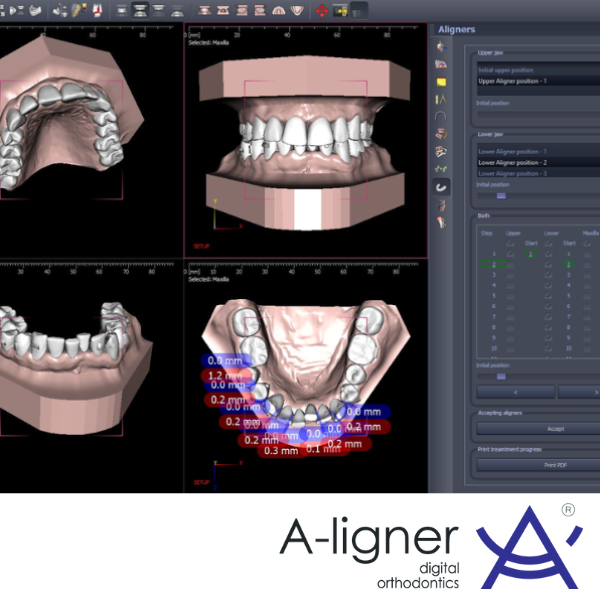Toggle the Lower column header checkbox

click(x=548, y=243)
